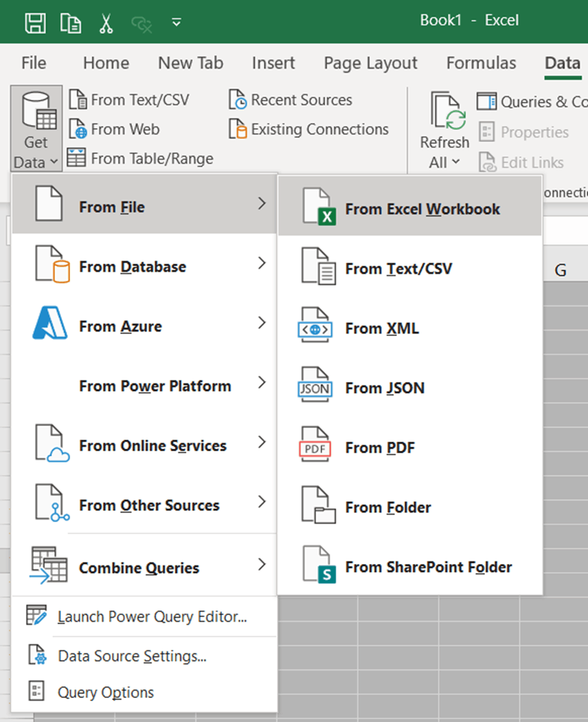Click the Combine Queries tables icon

coord(49,565)
